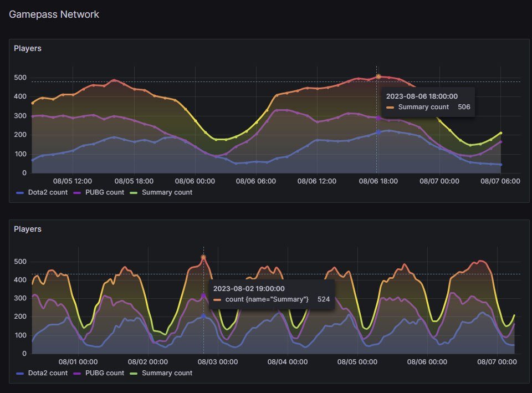The width and height of the screenshot is (532, 393).
Task: Toggle Dota2 count series in top legend
Action: (48, 192)
